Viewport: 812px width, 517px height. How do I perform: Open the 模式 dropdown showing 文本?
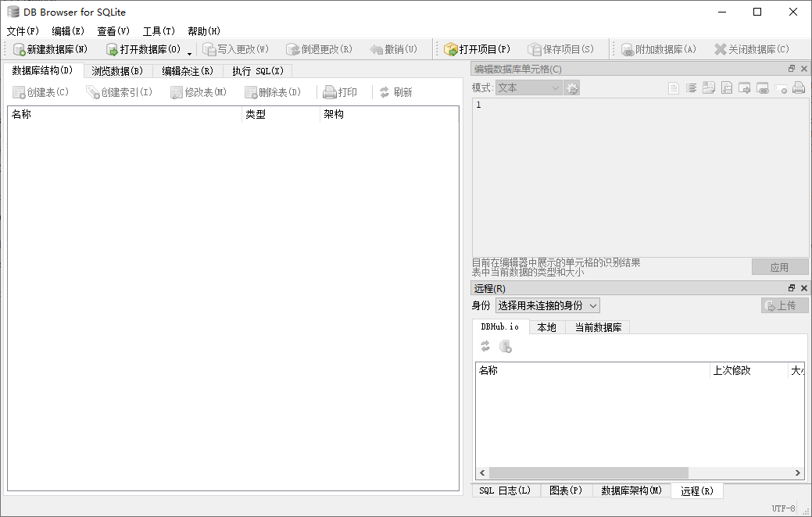tap(528, 88)
